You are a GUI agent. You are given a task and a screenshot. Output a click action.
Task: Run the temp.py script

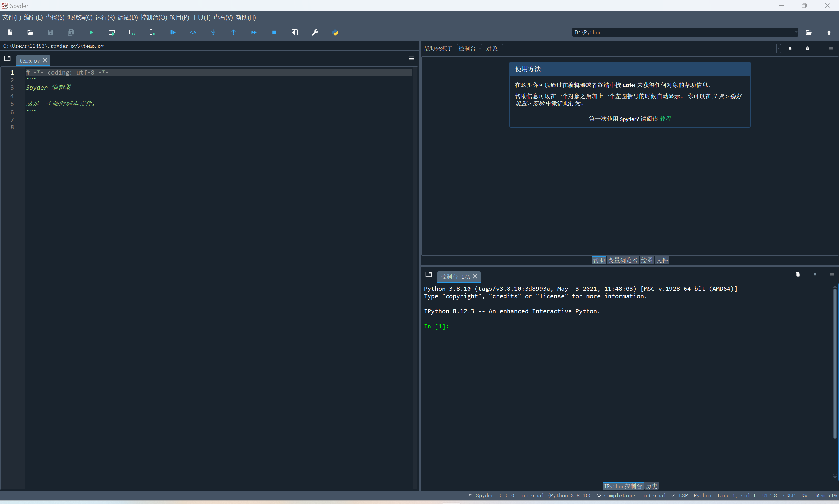click(91, 32)
